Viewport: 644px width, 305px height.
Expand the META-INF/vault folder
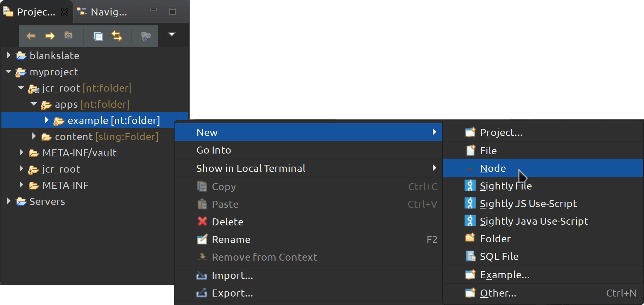tap(21, 152)
